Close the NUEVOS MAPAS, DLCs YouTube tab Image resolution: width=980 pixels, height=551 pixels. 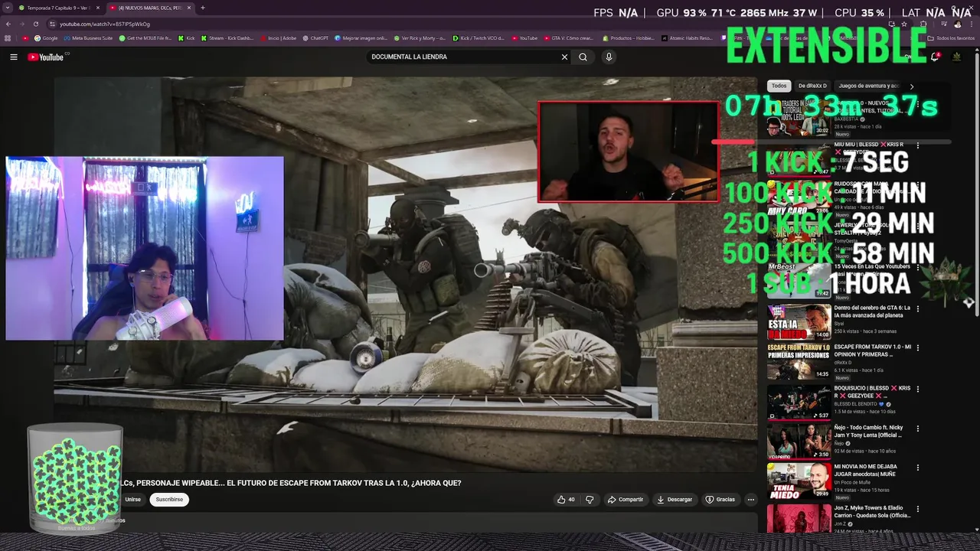pos(189,8)
